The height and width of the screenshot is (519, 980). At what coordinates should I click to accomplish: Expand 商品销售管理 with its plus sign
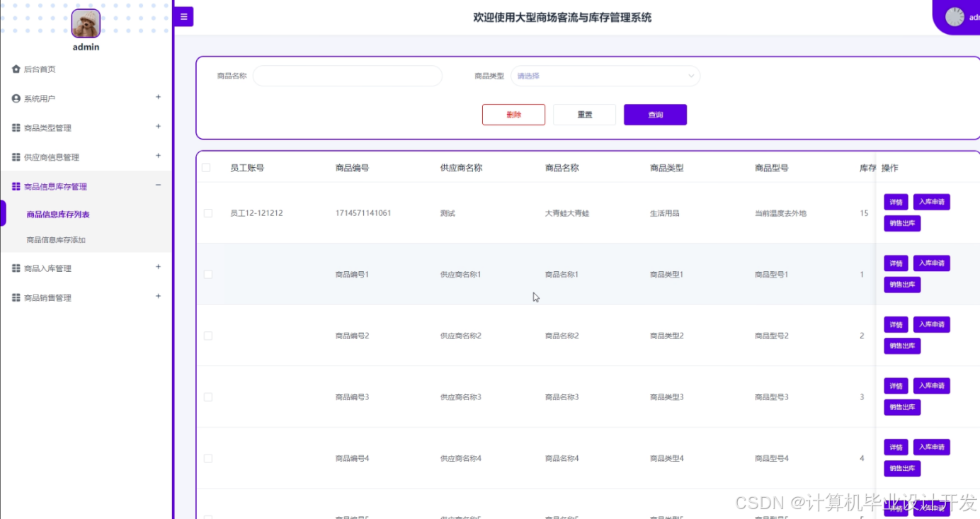[158, 296]
